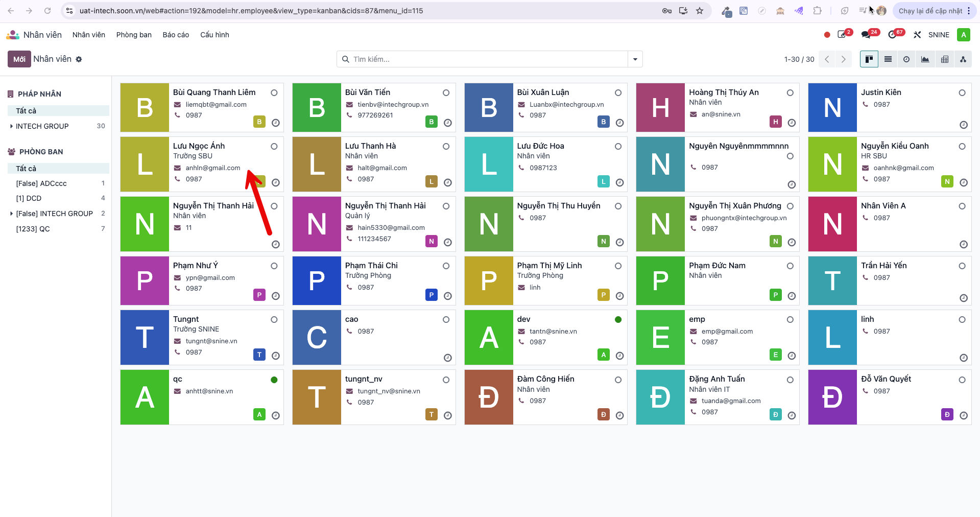This screenshot has width=980, height=517.
Task: Open the Phòng ban menu
Action: point(134,35)
